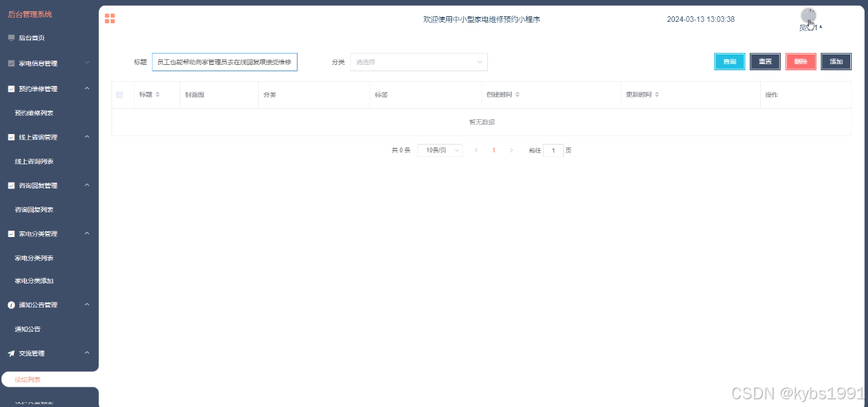
Task: Sort the table by 更新时间 column arrows
Action: click(x=656, y=95)
